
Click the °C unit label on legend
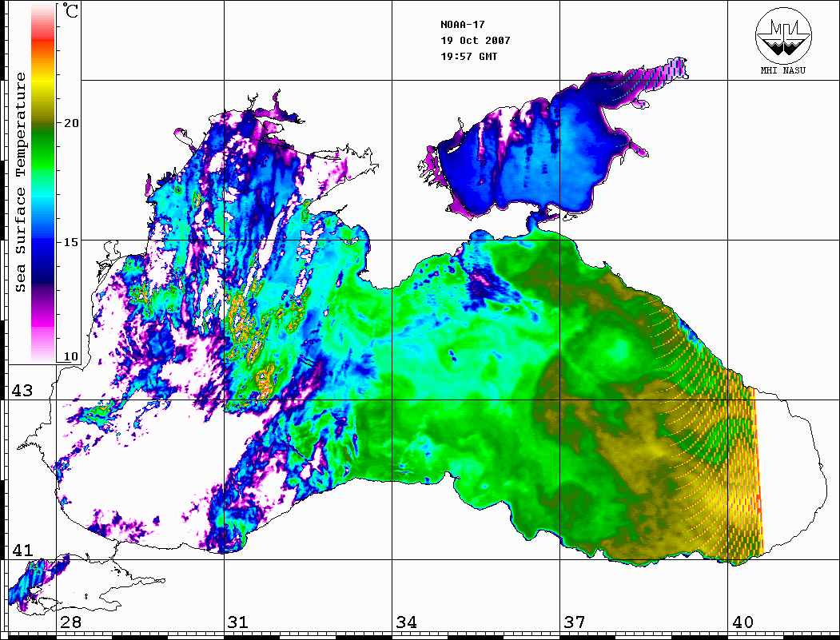coord(70,10)
